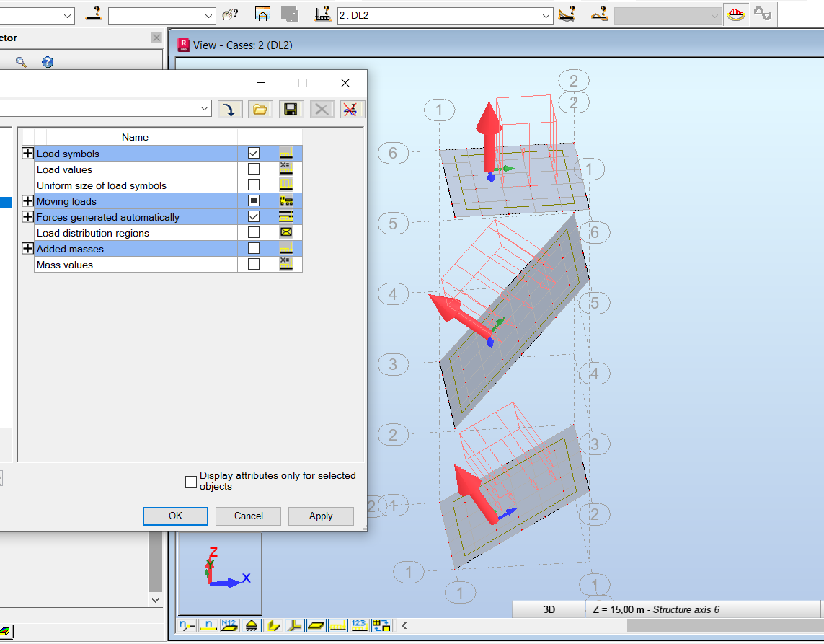Image resolution: width=824 pixels, height=644 pixels.
Task: Toggle section shapes icon in bottom toolbar
Action: point(273,625)
